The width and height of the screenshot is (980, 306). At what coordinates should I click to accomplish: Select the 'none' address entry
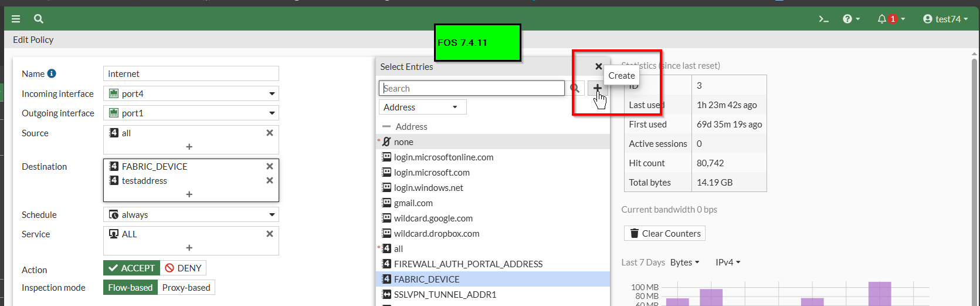pyautogui.click(x=493, y=142)
